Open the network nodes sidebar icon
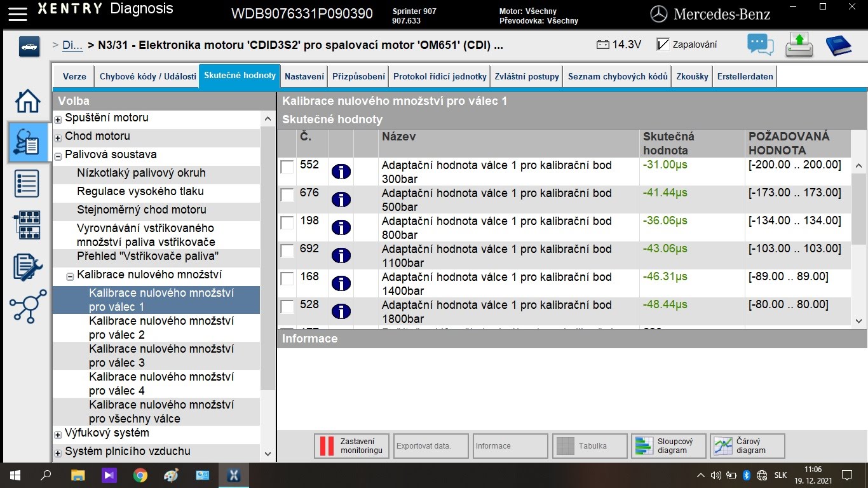868x488 pixels. tap(28, 306)
